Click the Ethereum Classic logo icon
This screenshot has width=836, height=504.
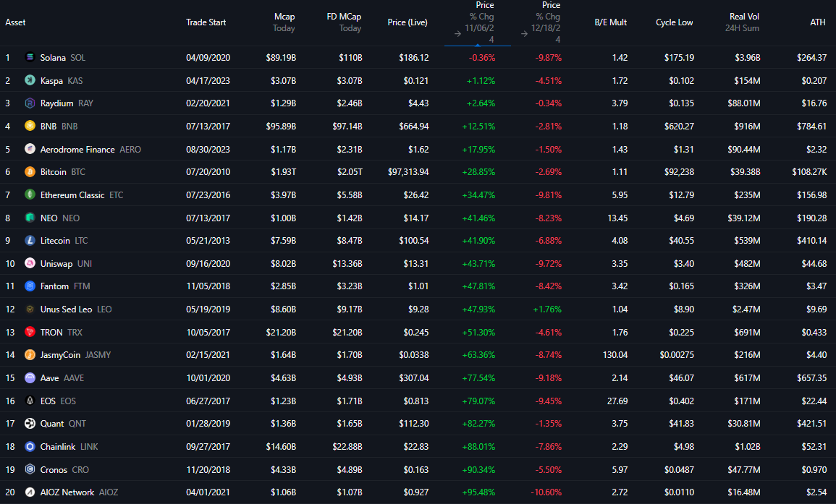(x=30, y=195)
